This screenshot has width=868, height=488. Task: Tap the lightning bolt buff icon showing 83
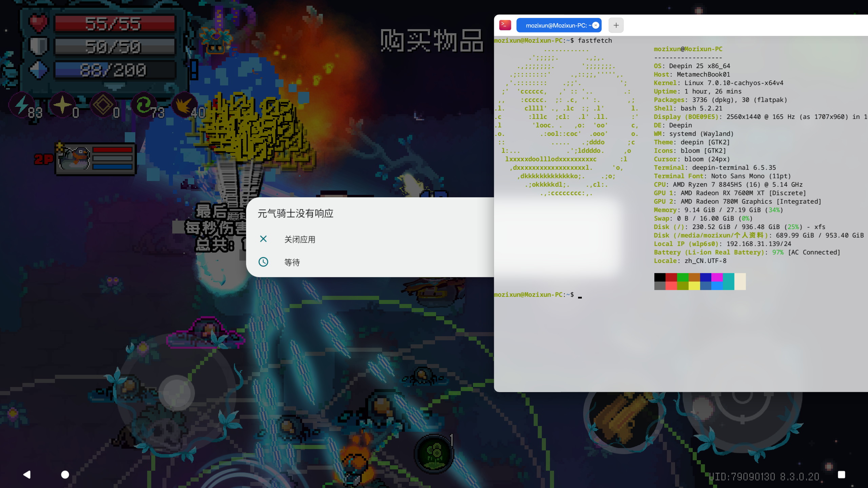[x=22, y=105]
